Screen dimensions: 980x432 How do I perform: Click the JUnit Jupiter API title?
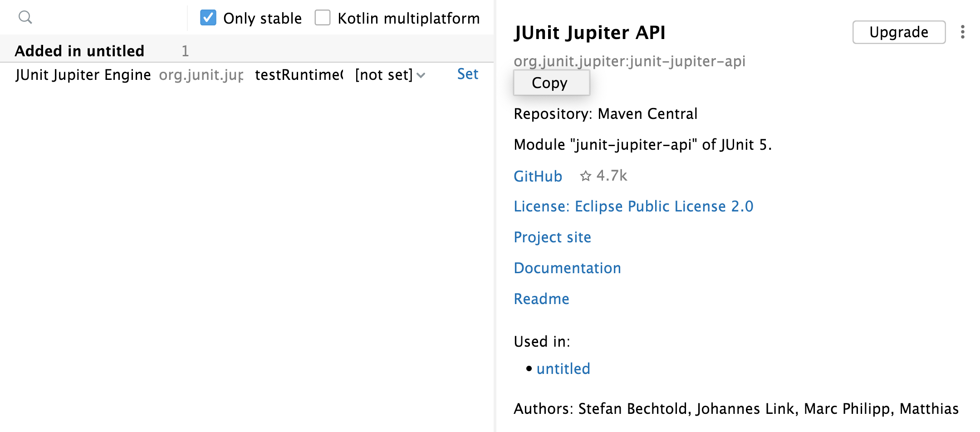(589, 33)
